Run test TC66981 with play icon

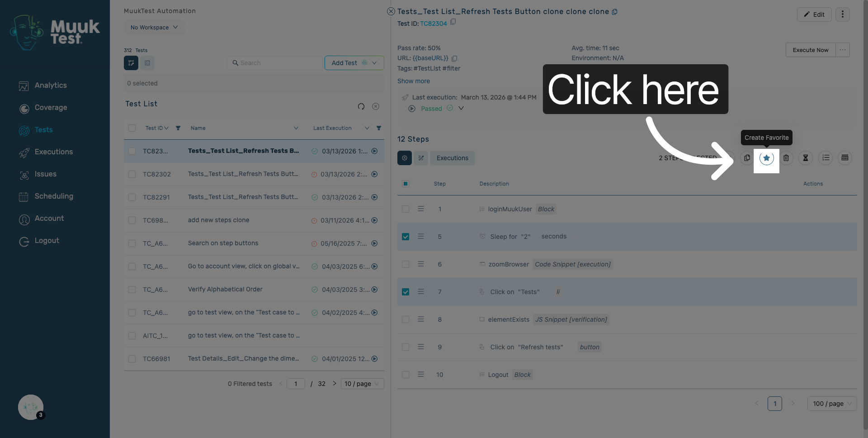click(374, 359)
